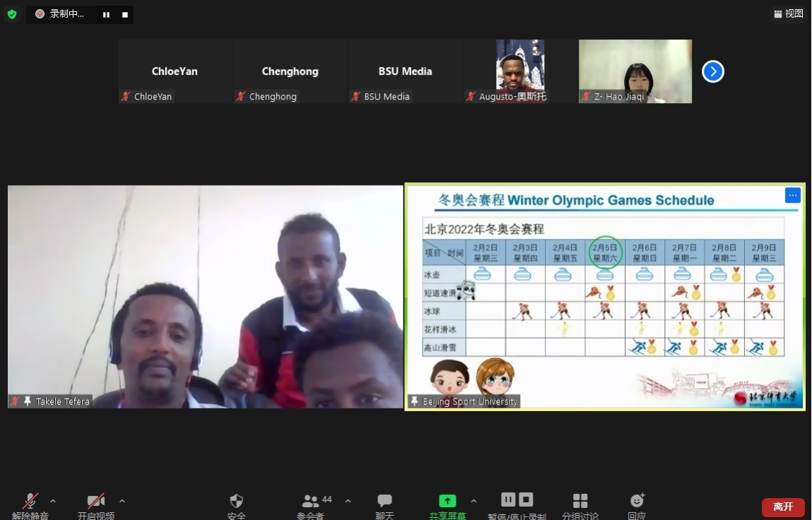Image resolution: width=812 pixels, height=520 pixels.
Task: Click the red Leave (离开) button
Action: point(782,507)
